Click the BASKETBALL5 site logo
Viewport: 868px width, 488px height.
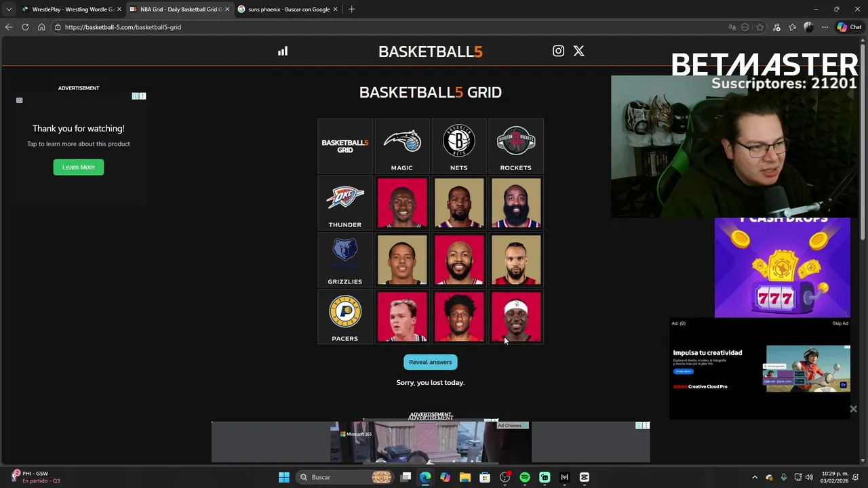(431, 52)
